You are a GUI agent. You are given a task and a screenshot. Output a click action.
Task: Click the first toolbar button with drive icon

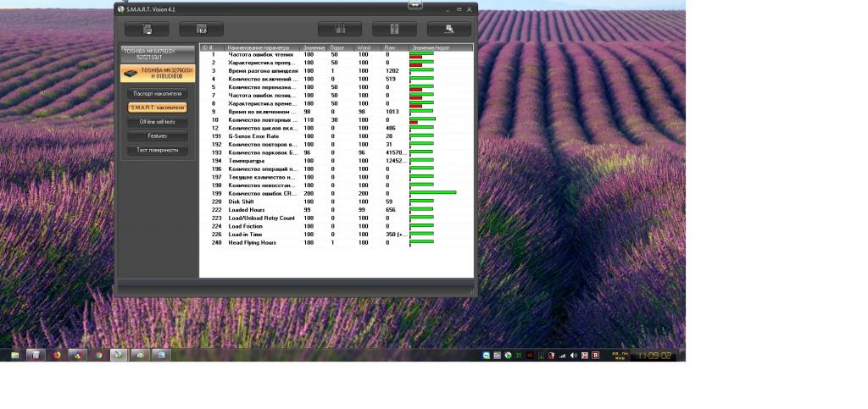click(147, 29)
